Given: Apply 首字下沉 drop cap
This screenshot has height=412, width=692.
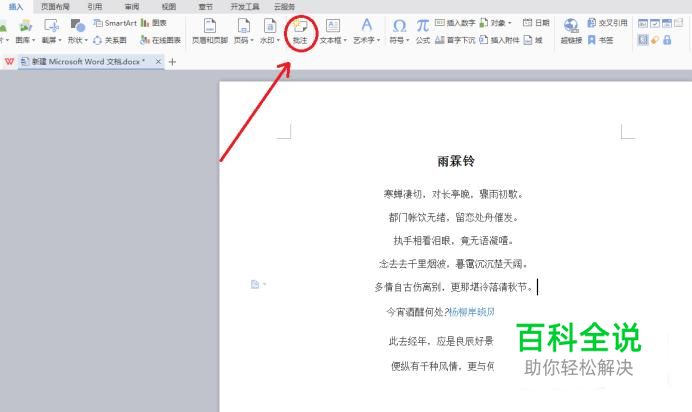Looking at the screenshot, I should [x=455, y=40].
